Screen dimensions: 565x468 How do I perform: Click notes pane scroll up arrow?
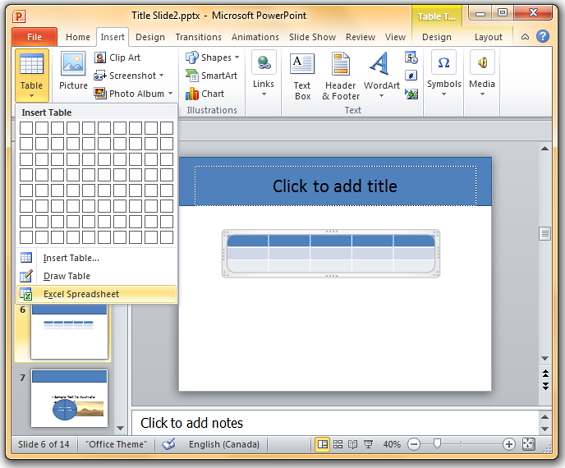(545, 417)
